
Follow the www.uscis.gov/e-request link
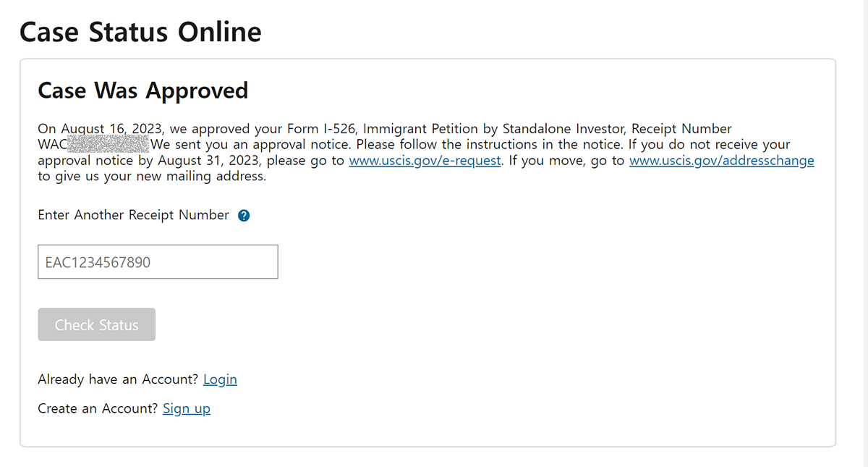[x=425, y=161]
